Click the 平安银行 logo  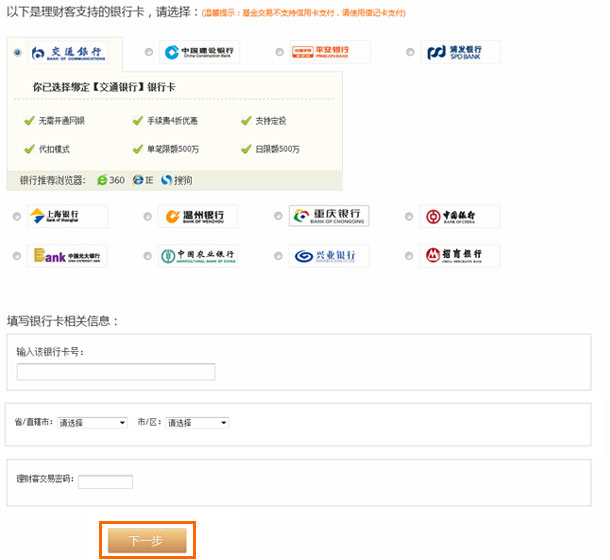[x=330, y=52]
